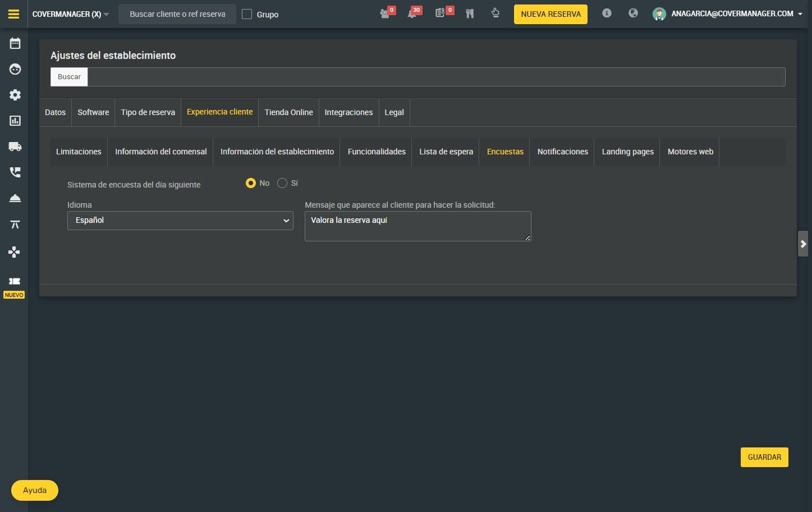Switch to the Integraciones tab
The image size is (812, 512).
tap(348, 112)
